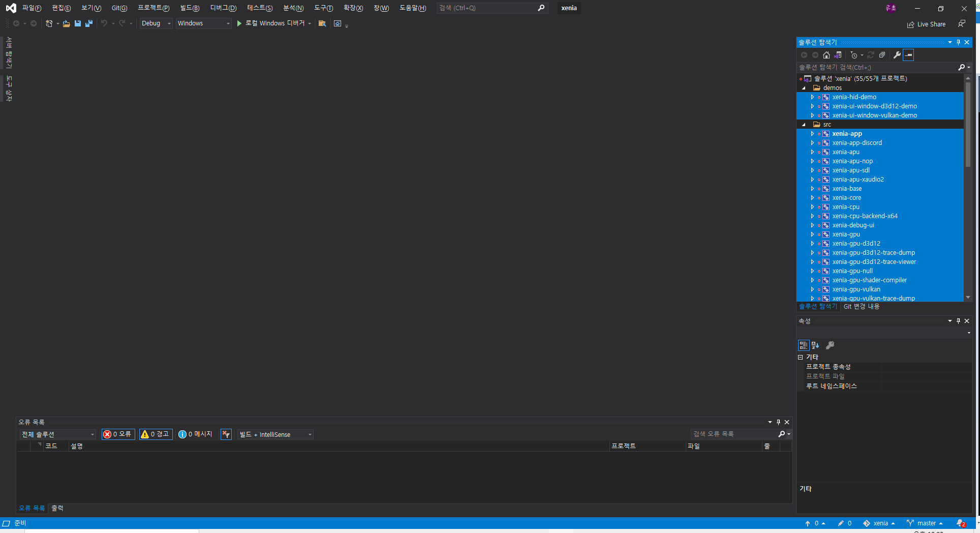The height and width of the screenshot is (533, 980).
Task: Open the 도구 상자 side tab
Action: pyautogui.click(x=9, y=88)
